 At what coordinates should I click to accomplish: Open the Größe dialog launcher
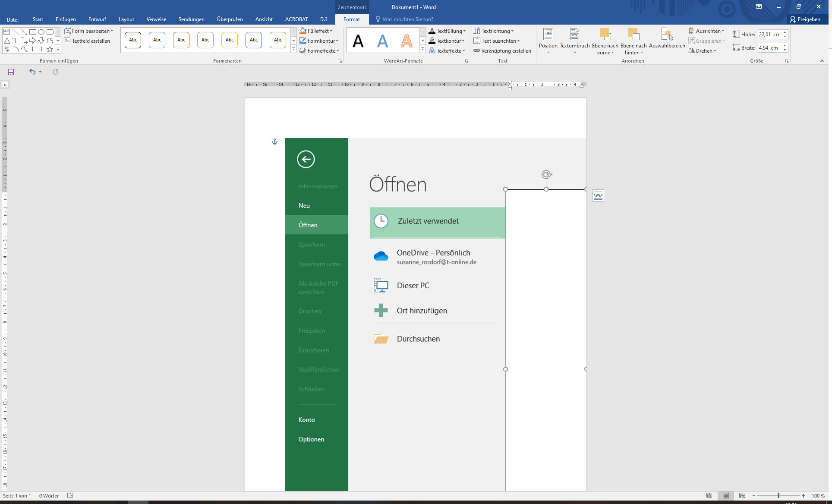pyautogui.click(x=787, y=61)
